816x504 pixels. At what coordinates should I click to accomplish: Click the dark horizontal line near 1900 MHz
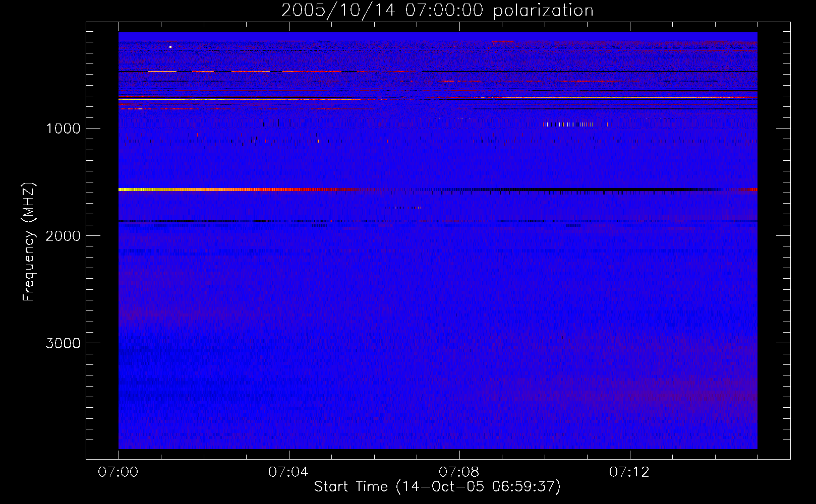[x=438, y=221]
